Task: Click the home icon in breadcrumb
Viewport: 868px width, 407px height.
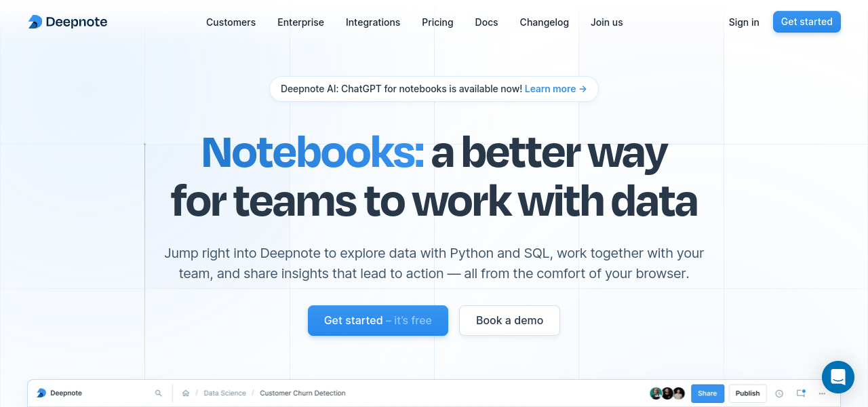Action: 186,393
